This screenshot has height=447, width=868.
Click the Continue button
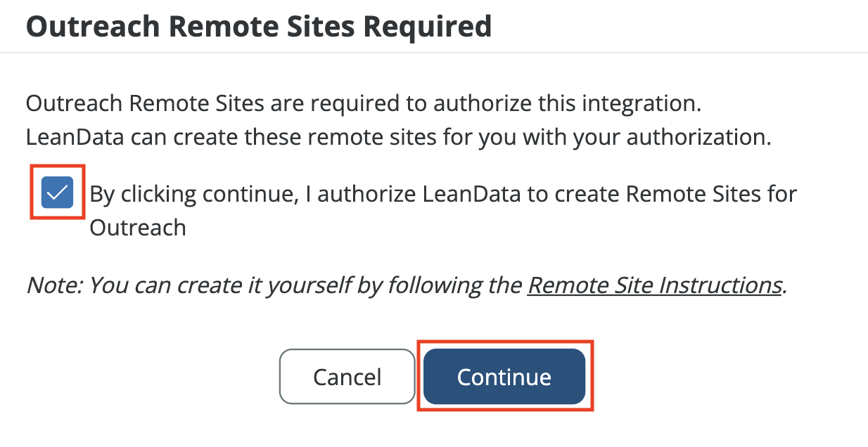(504, 377)
